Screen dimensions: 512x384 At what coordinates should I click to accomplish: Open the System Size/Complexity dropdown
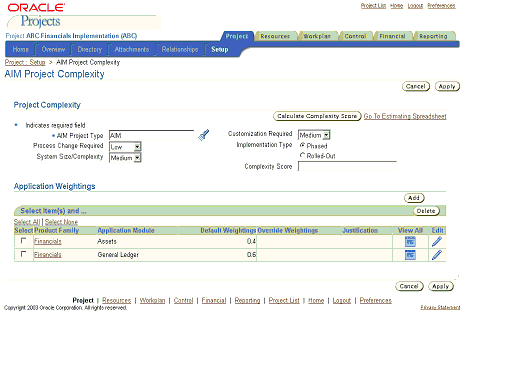pyautogui.click(x=125, y=158)
